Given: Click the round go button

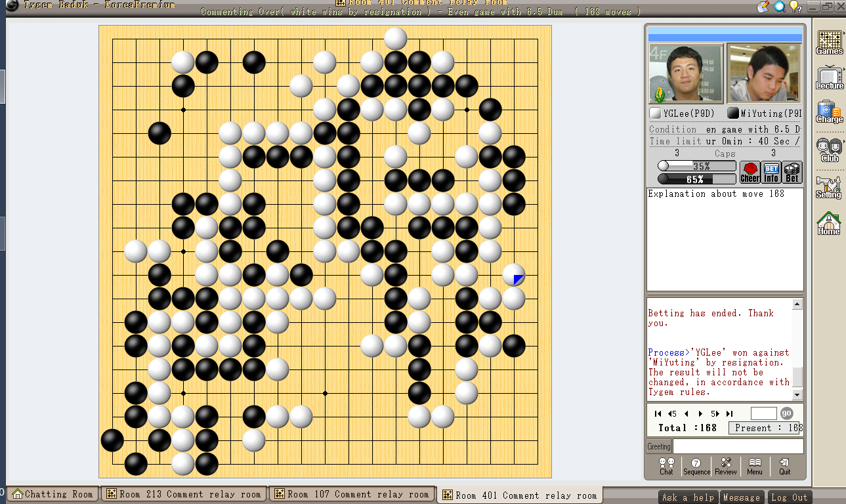Looking at the screenshot, I should tap(786, 413).
